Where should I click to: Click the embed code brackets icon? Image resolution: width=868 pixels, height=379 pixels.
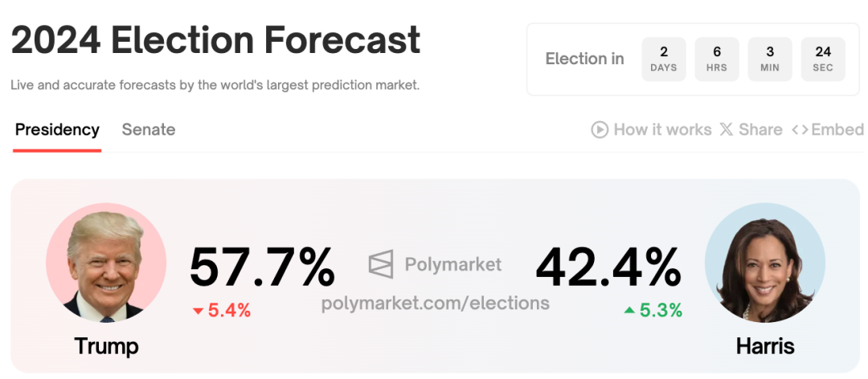coord(800,129)
